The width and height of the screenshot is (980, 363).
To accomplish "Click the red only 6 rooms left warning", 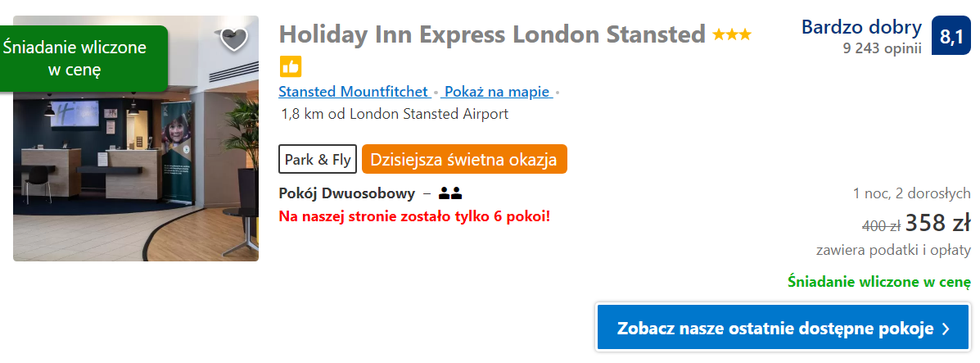I will tap(414, 217).
